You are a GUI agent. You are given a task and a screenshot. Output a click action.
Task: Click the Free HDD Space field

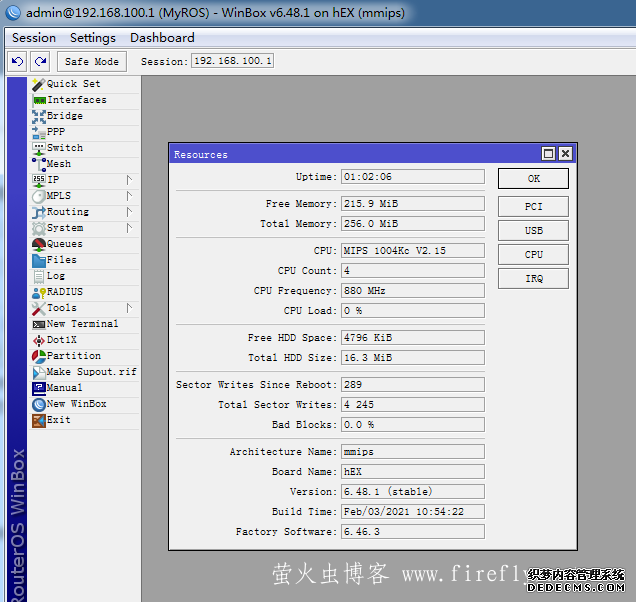tap(413, 338)
